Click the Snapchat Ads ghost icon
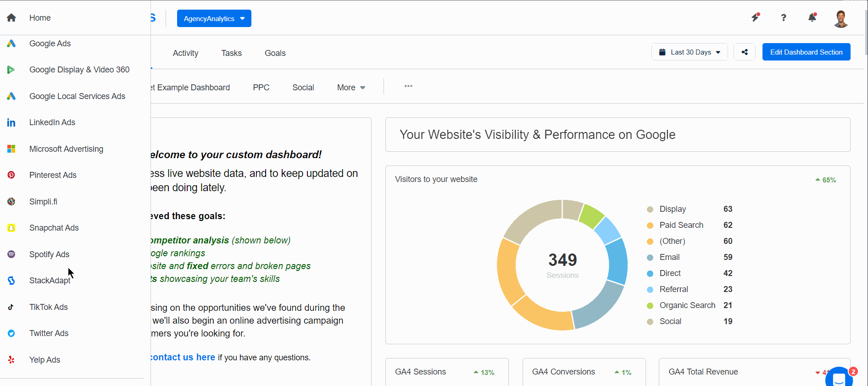Viewport: 868px width, 386px height. [11, 228]
